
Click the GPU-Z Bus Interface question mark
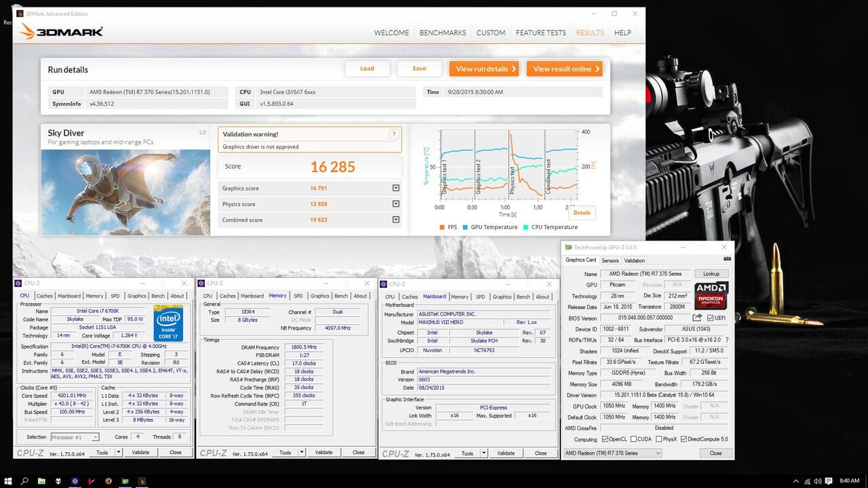tap(727, 340)
